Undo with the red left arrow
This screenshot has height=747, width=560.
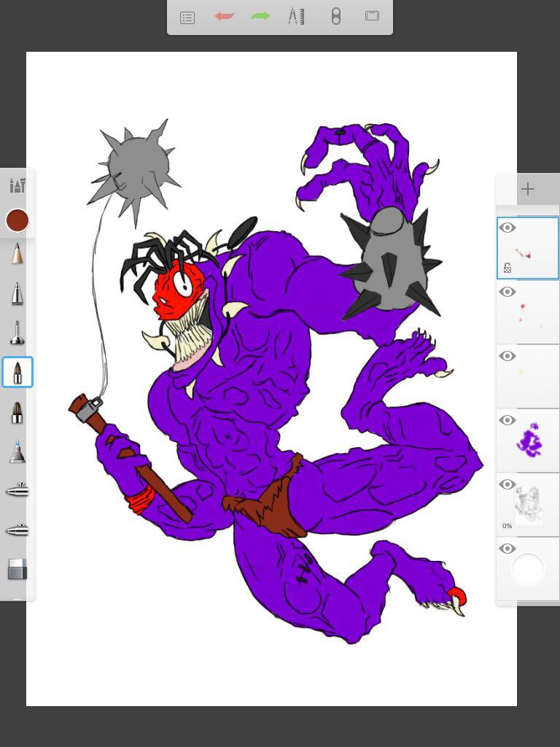(224, 17)
